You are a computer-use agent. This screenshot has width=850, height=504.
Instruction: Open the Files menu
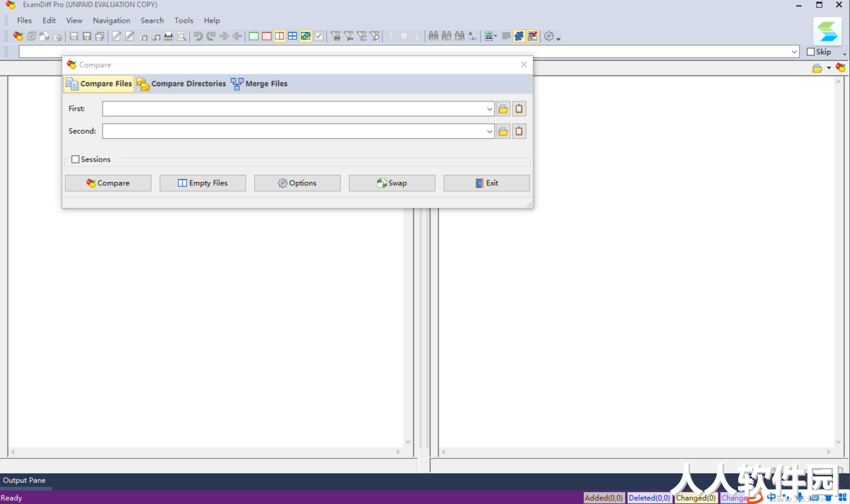[24, 21]
